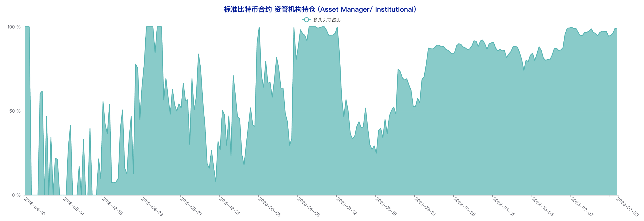Image resolution: width=644 pixels, height=221 pixels.
Task: Select the 2018-04-10 date label
Action: click(34, 207)
